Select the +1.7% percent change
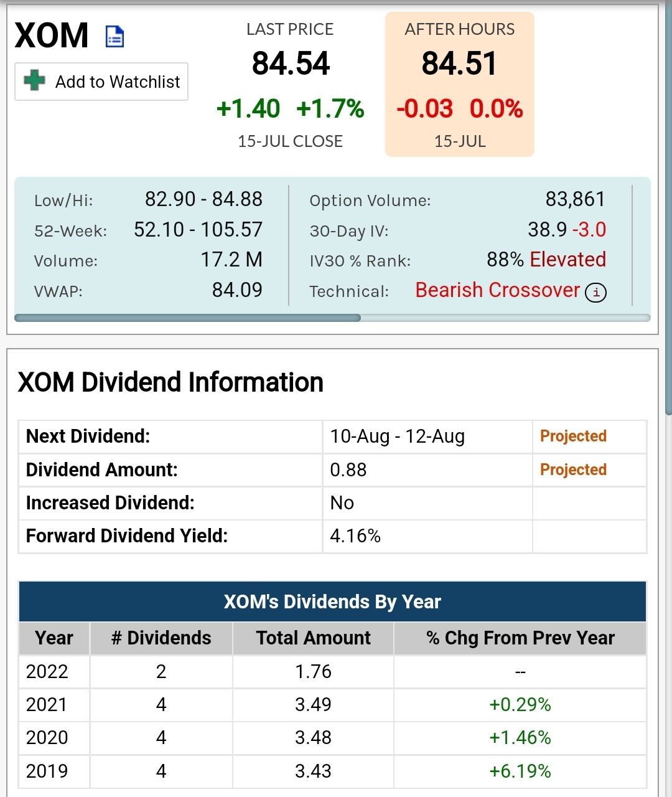Viewport: 672px width, 797px height. (x=330, y=108)
